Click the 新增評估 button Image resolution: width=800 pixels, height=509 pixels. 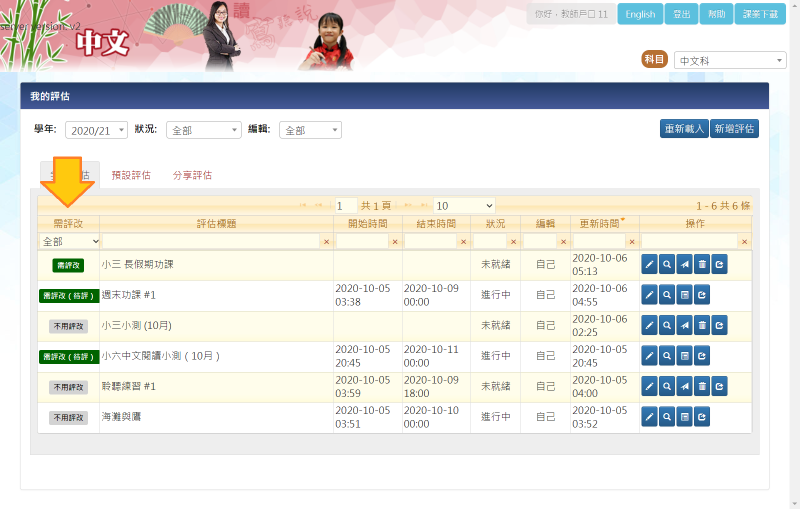734,129
